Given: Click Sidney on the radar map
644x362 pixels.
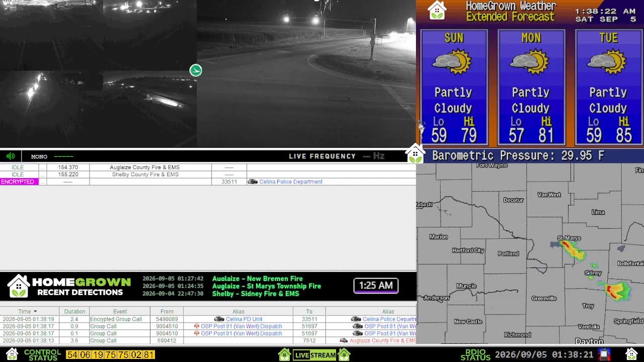Looking at the screenshot, I should tap(593, 273).
